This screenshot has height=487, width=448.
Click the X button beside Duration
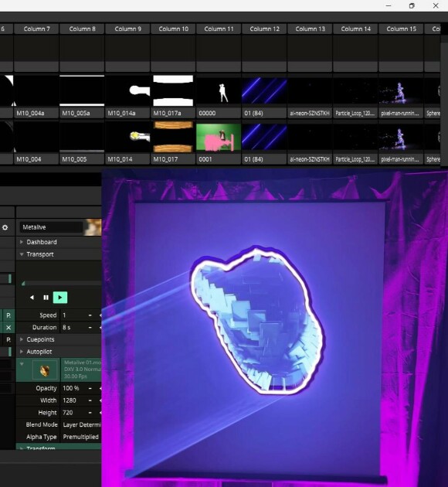[8, 327]
